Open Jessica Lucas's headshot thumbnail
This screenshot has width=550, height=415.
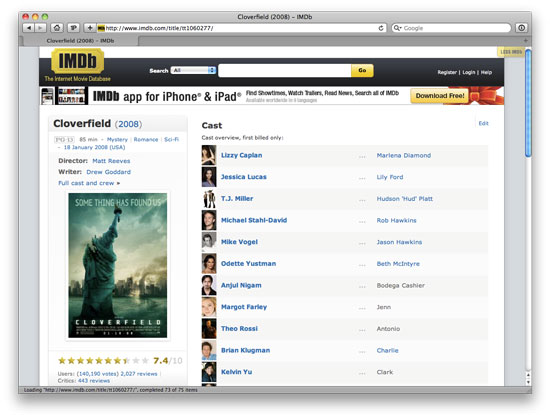[209, 177]
